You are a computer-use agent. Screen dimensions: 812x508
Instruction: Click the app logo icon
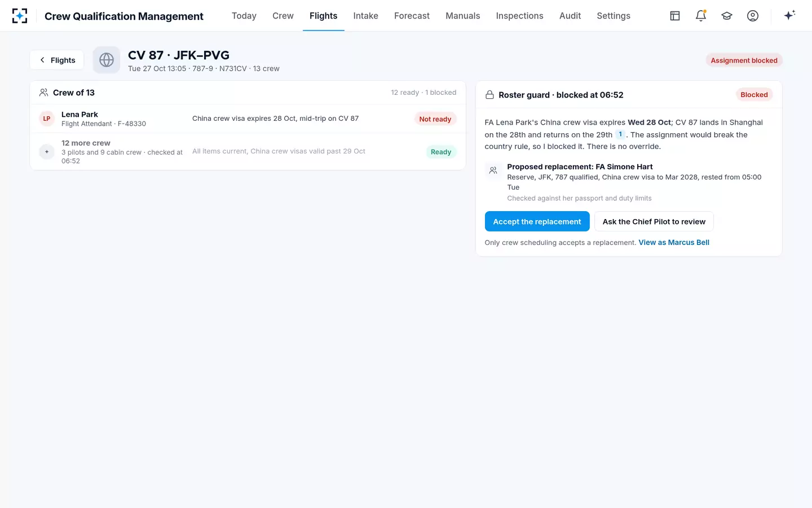point(20,16)
